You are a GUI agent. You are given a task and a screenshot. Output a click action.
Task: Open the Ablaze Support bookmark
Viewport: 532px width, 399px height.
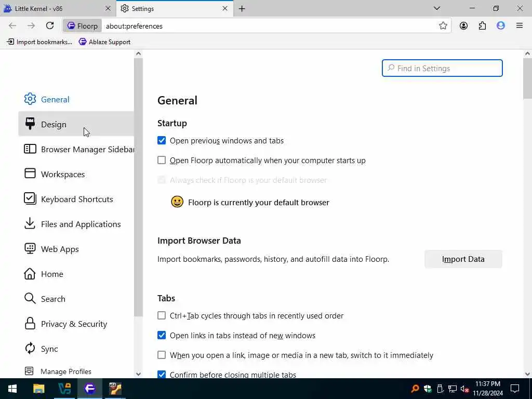104,42
